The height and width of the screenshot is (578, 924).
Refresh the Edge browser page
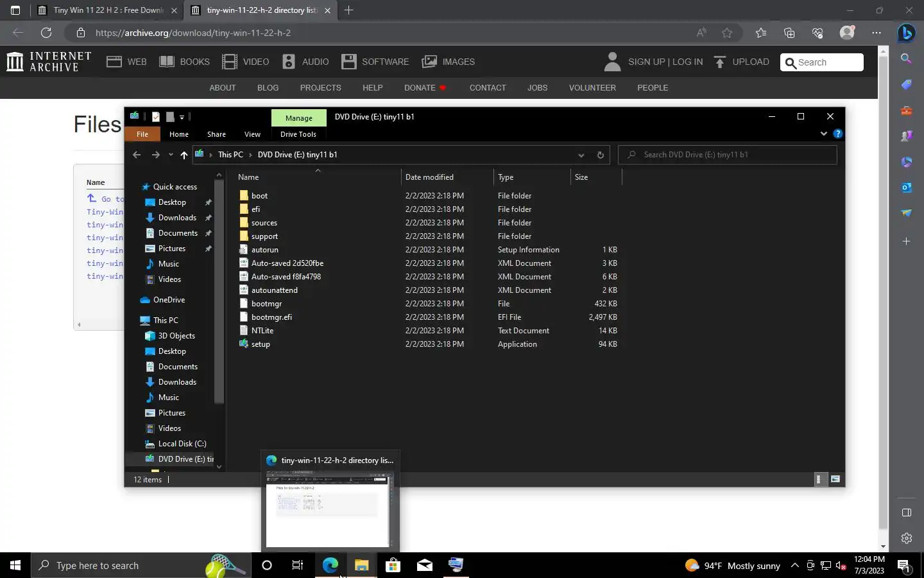[46, 33]
